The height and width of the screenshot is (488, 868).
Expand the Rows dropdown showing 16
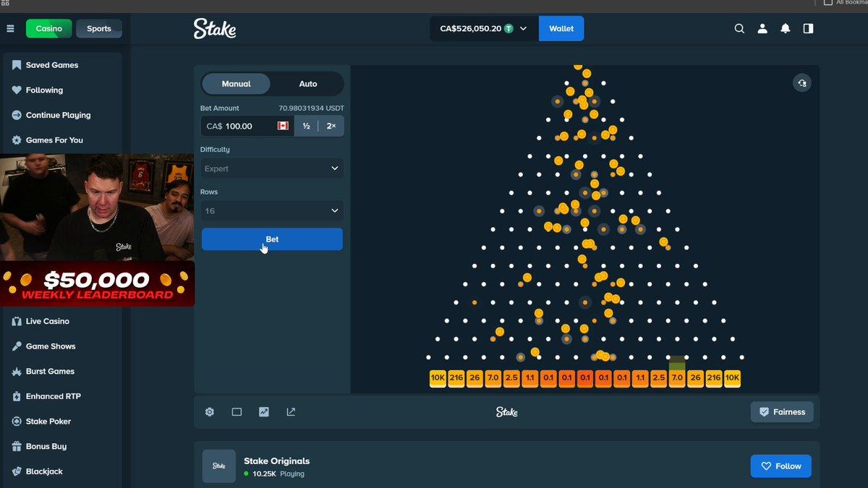click(272, 211)
